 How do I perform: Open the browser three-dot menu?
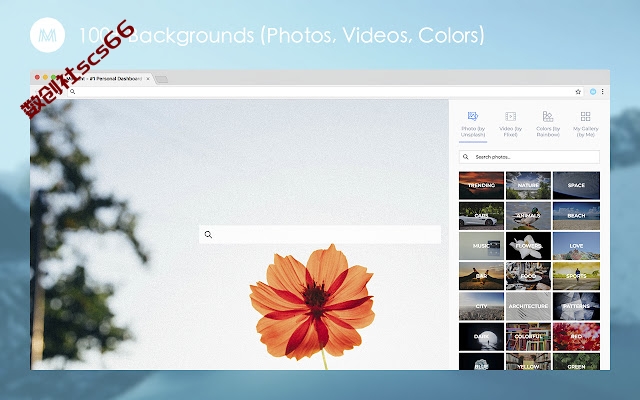pos(602,92)
